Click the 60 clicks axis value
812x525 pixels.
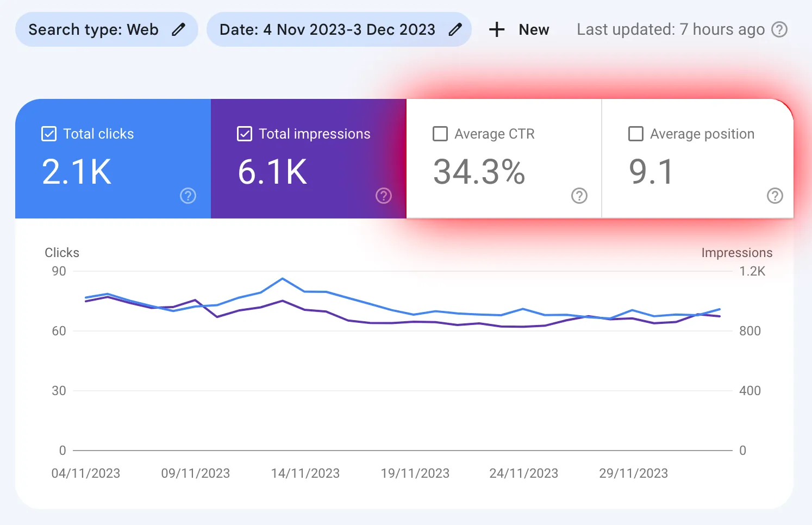pos(59,331)
